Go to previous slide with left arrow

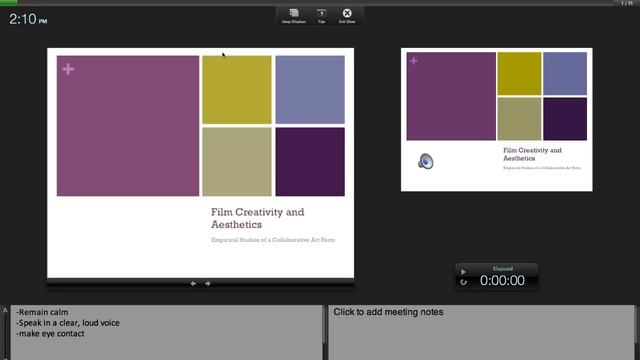point(193,283)
